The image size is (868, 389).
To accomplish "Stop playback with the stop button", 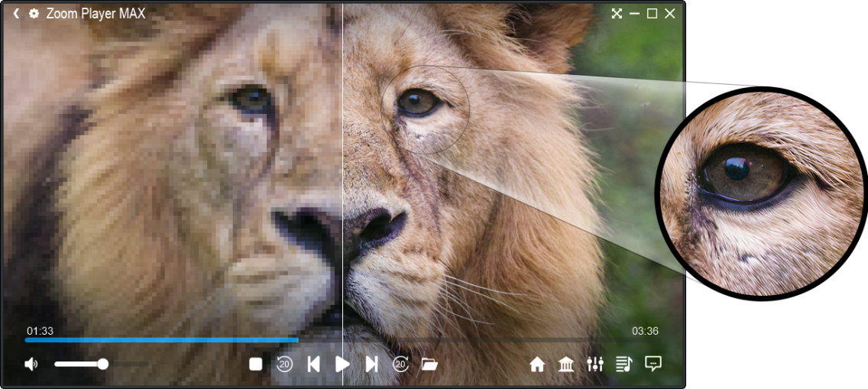I will coord(255,364).
